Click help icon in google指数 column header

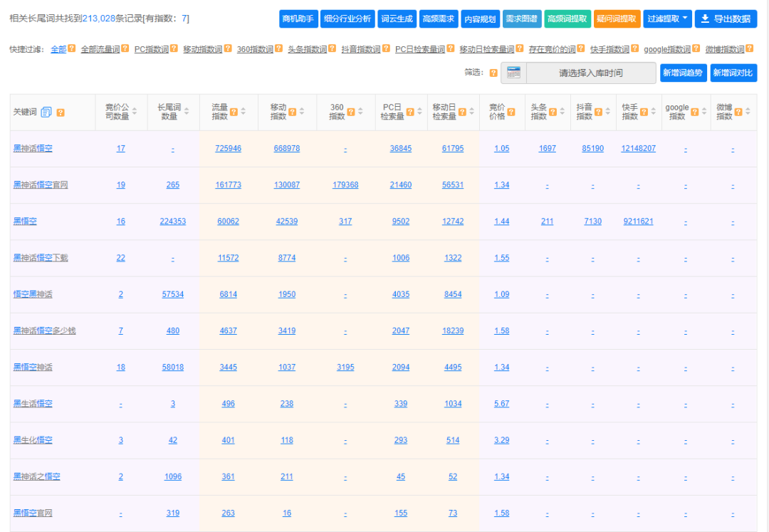(694, 112)
